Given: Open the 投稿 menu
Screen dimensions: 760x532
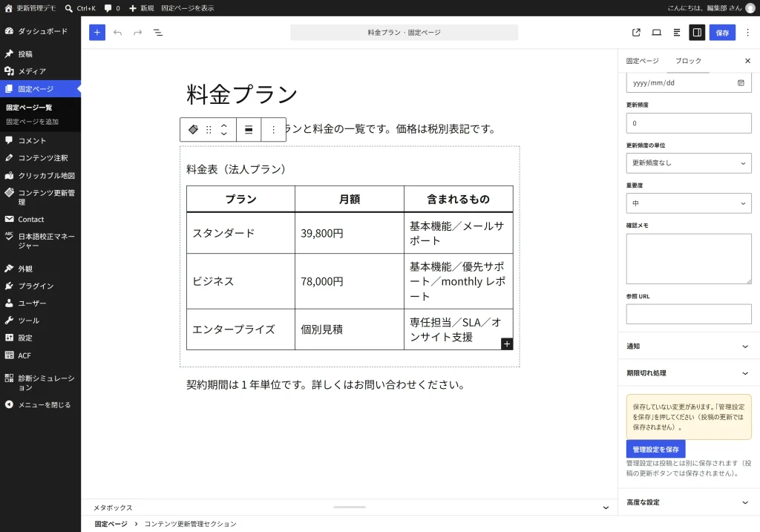Looking at the screenshot, I should tap(40, 53).
